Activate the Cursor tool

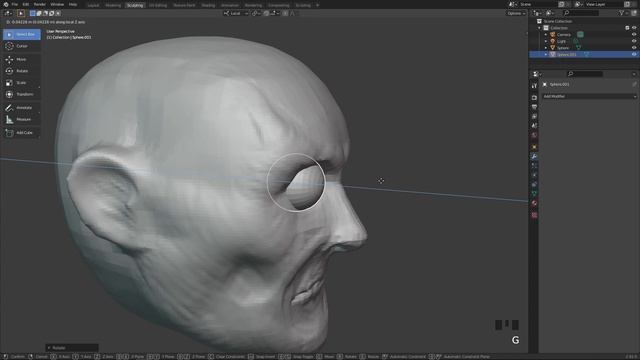pyautogui.click(x=22, y=46)
